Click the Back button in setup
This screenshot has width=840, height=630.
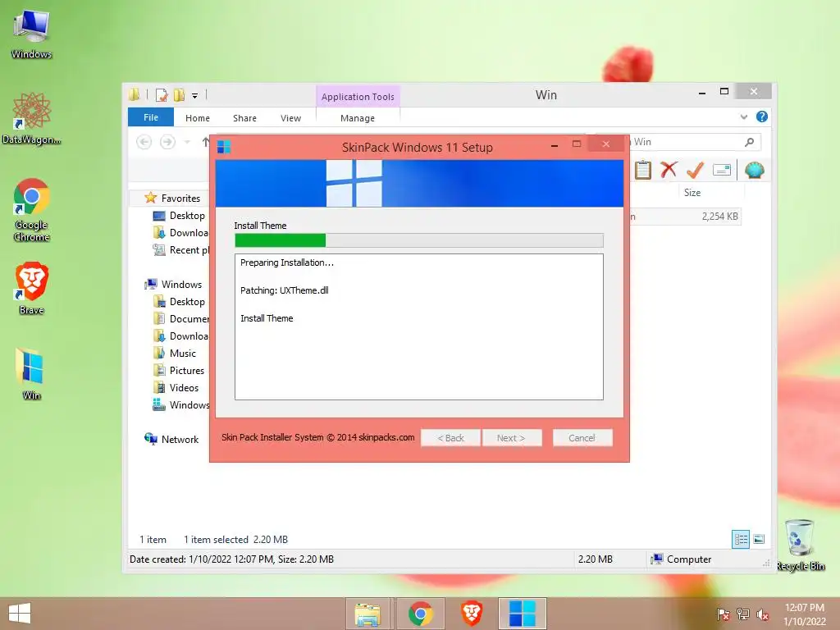click(x=450, y=438)
